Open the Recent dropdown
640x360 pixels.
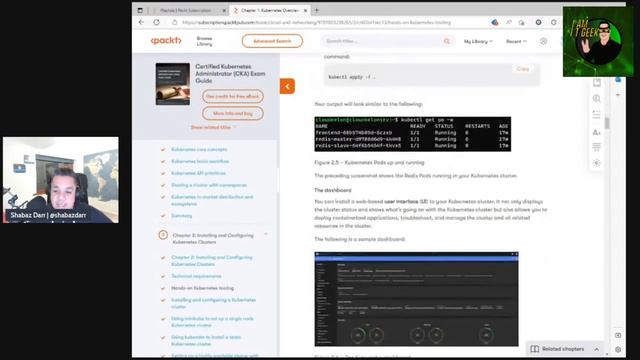(516, 41)
